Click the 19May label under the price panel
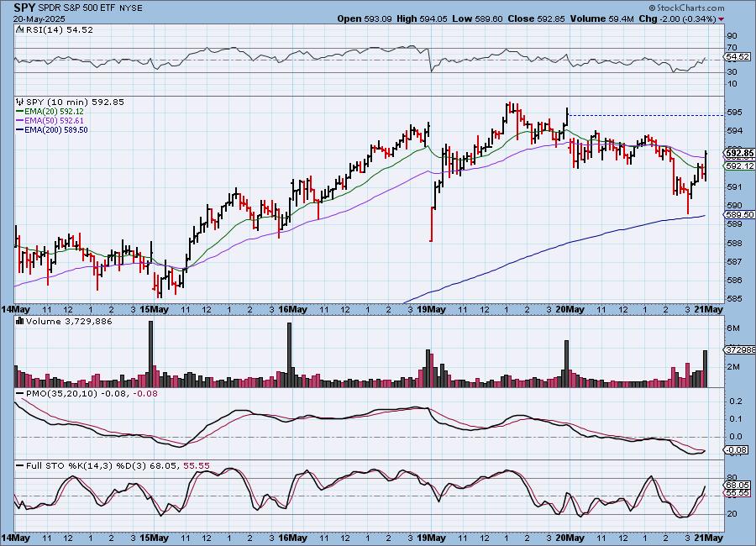 431,310
